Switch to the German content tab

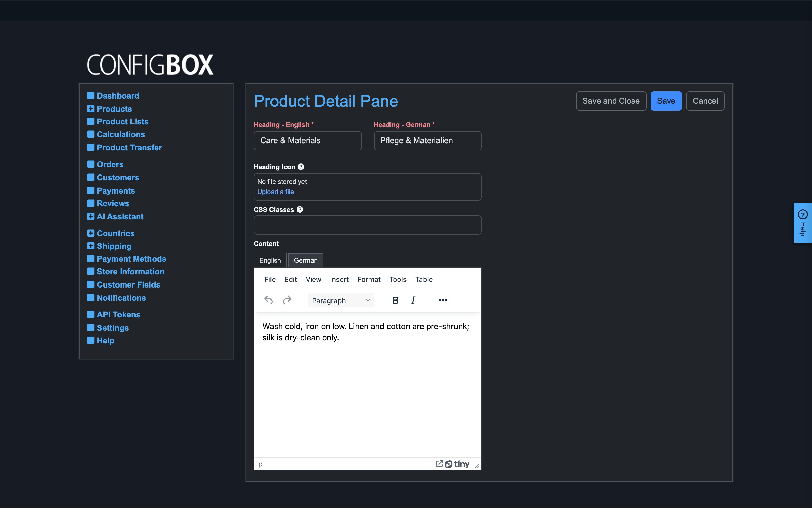click(306, 260)
